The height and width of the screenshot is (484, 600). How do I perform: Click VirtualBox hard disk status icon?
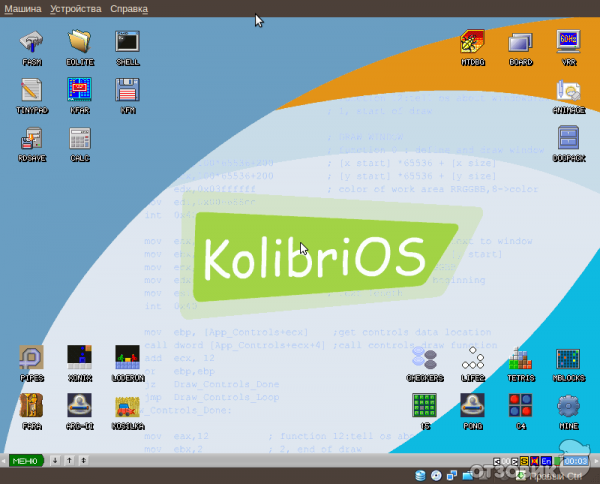pyautogui.click(x=420, y=476)
